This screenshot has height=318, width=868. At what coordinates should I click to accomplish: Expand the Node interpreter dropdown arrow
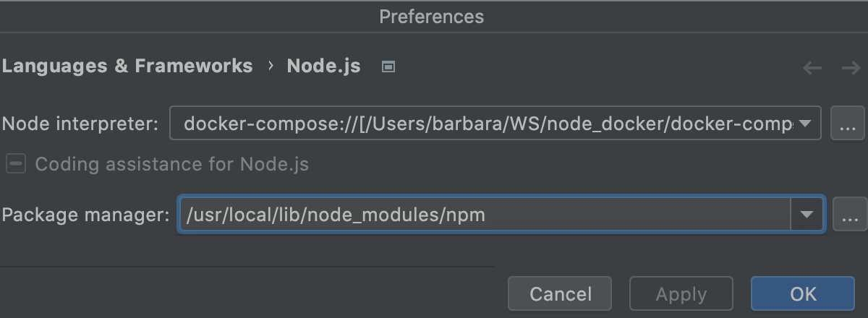[804, 124]
